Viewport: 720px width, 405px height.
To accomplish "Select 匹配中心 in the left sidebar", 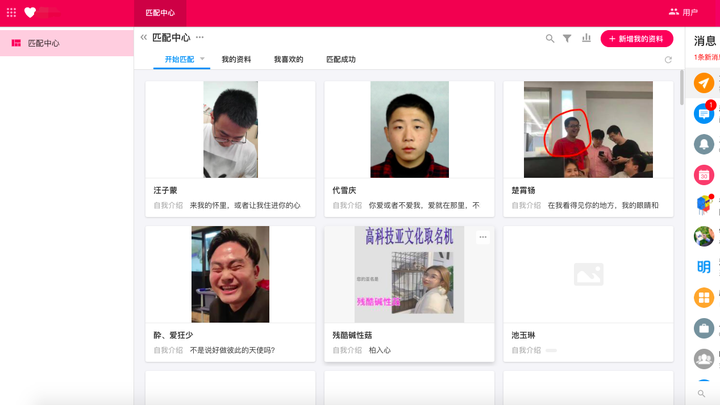I will [x=67, y=43].
